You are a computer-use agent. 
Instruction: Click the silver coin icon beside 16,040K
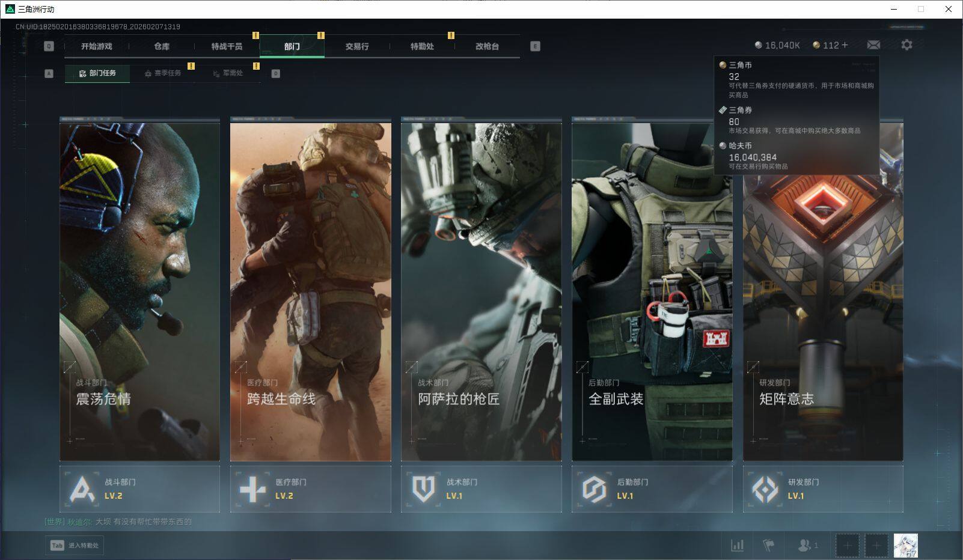coord(759,45)
